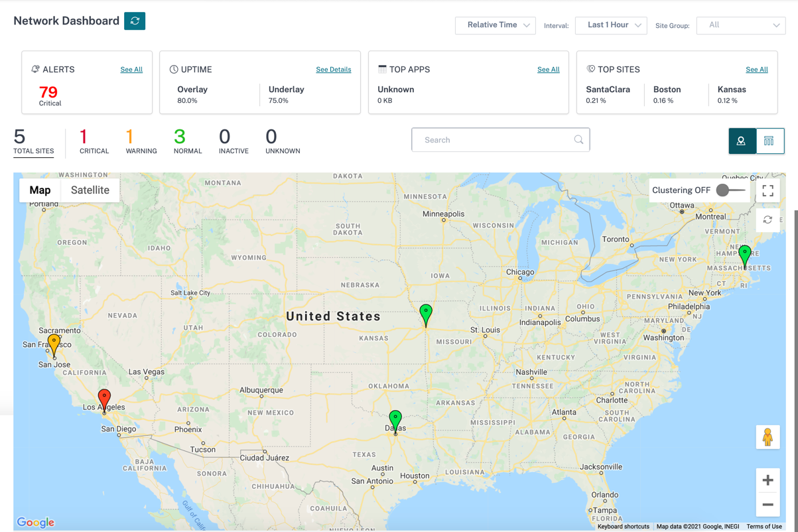Select the green Dallas site pin
798x532 pixels.
pyautogui.click(x=395, y=422)
